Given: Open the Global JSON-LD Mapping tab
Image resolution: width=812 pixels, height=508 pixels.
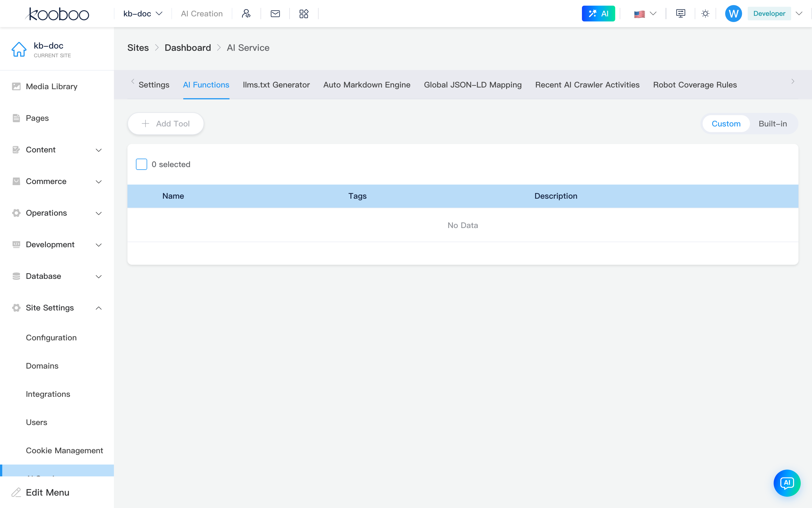Looking at the screenshot, I should coord(473,85).
